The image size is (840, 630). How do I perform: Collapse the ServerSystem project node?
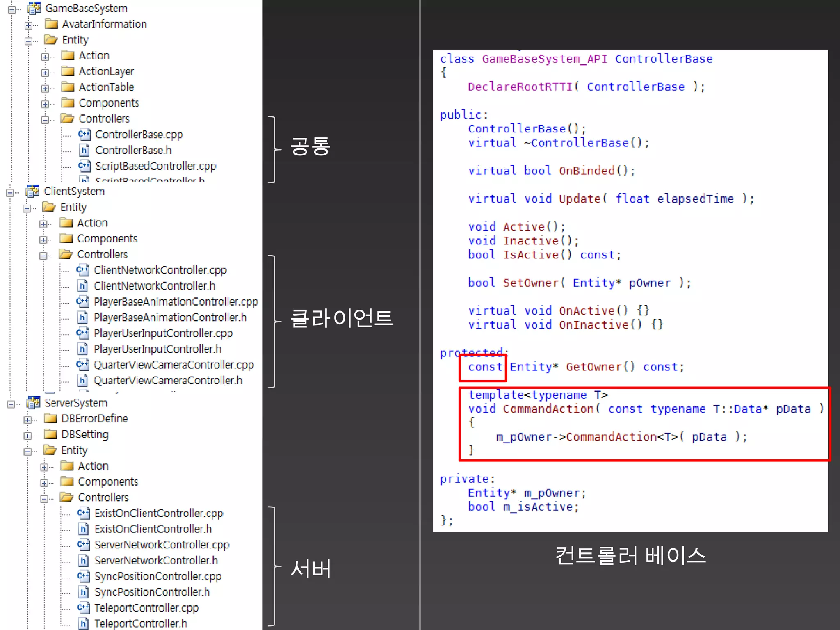[x=11, y=404]
